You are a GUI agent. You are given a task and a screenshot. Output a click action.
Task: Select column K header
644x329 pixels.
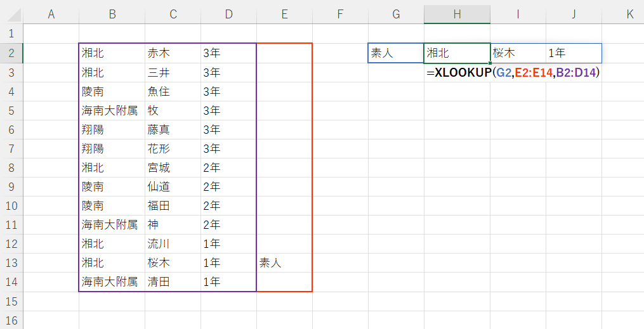[x=623, y=15]
